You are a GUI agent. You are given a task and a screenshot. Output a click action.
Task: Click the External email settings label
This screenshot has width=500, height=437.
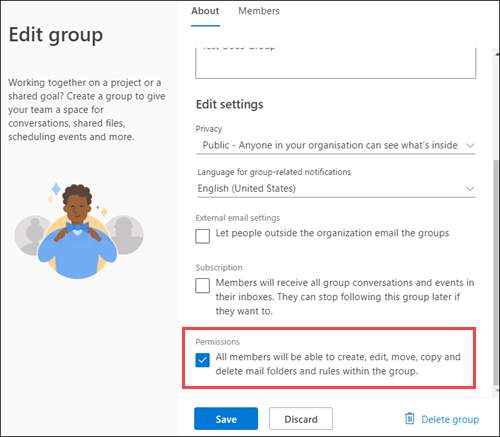[x=238, y=218]
